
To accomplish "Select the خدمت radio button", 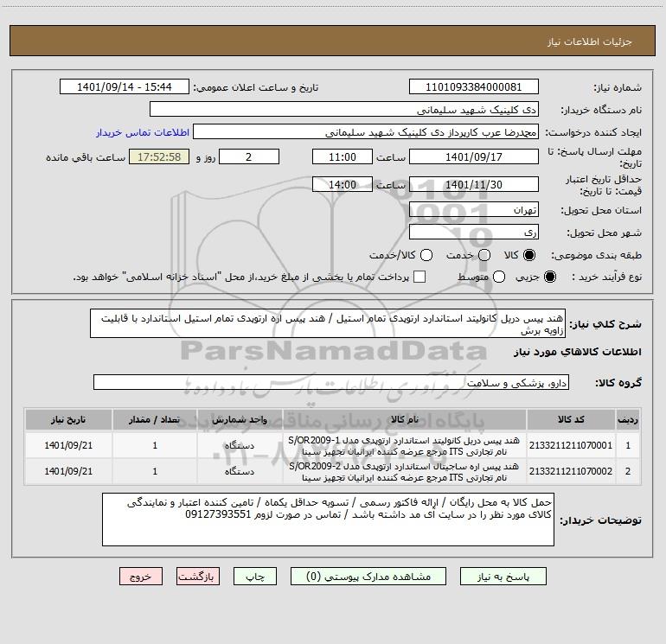I will [484, 255].
